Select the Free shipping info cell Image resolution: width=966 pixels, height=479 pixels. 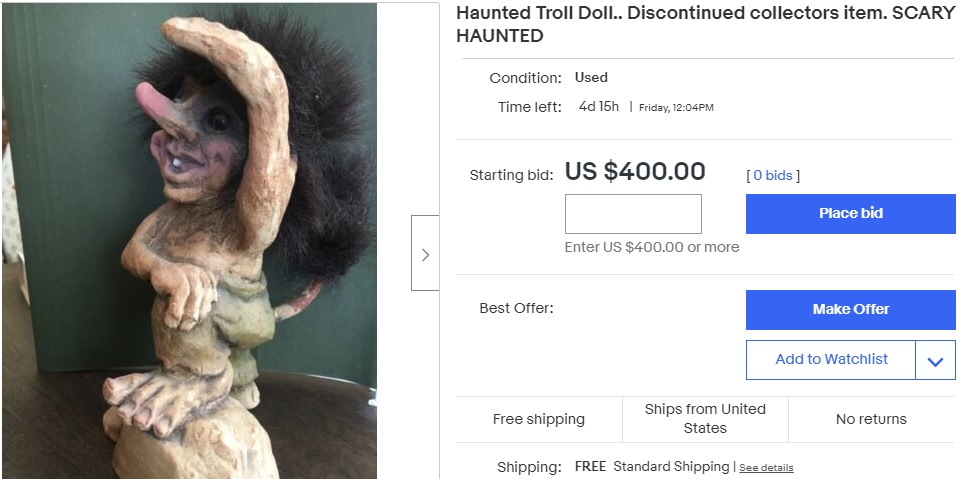[539, 419]
